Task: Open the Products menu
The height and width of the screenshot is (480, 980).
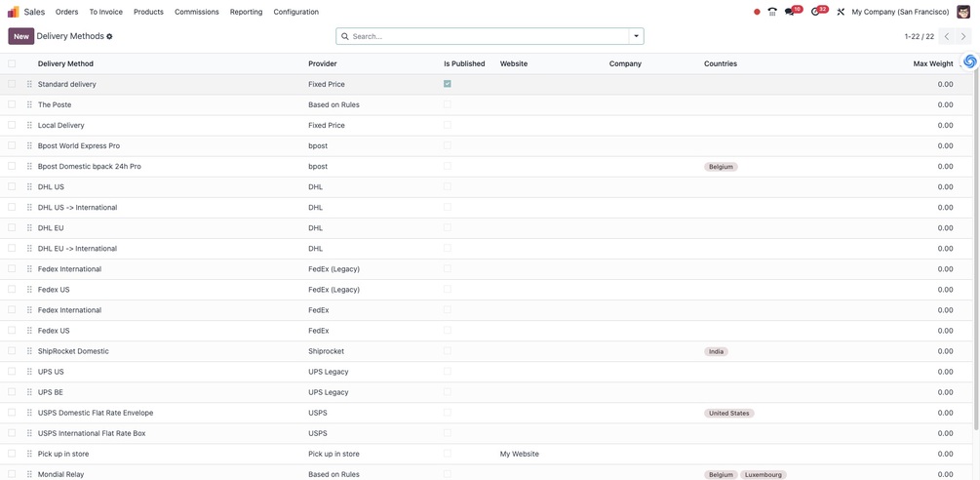Action: tap(149, 12)
